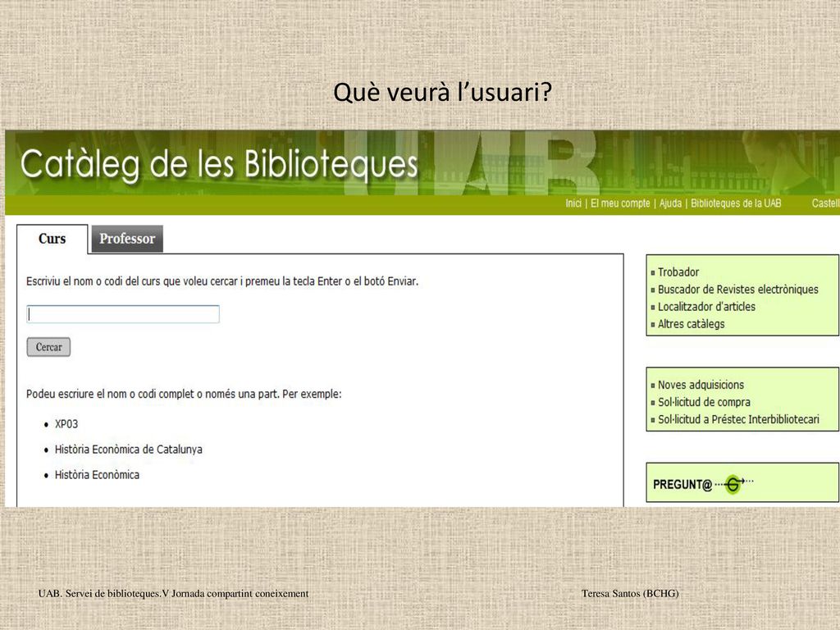View Noves adquisicions
Viewport: 840px width, 630px height.
(701, 385)
